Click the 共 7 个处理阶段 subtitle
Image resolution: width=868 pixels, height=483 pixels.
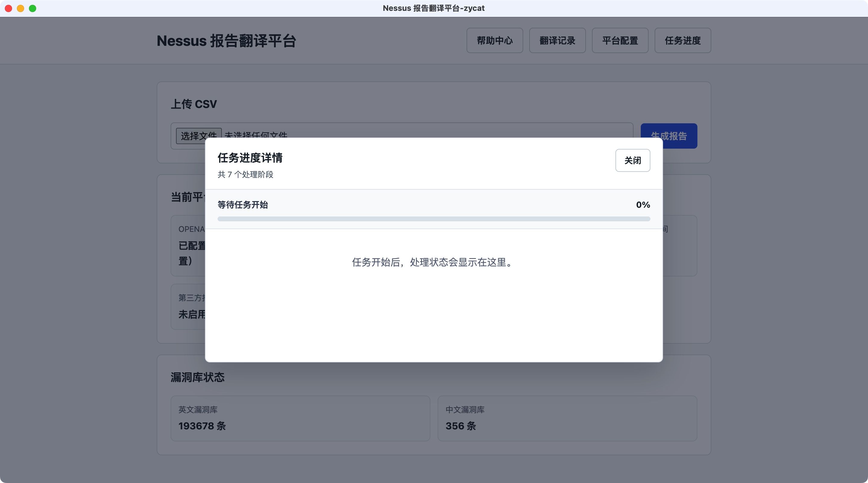(245, 174)
